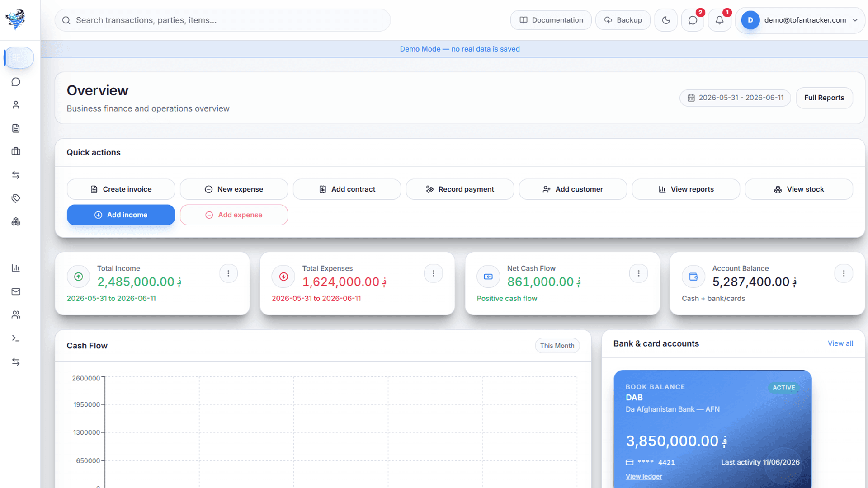
Task: Click Create invoice quick action
Action: click(x=121, y=189)
